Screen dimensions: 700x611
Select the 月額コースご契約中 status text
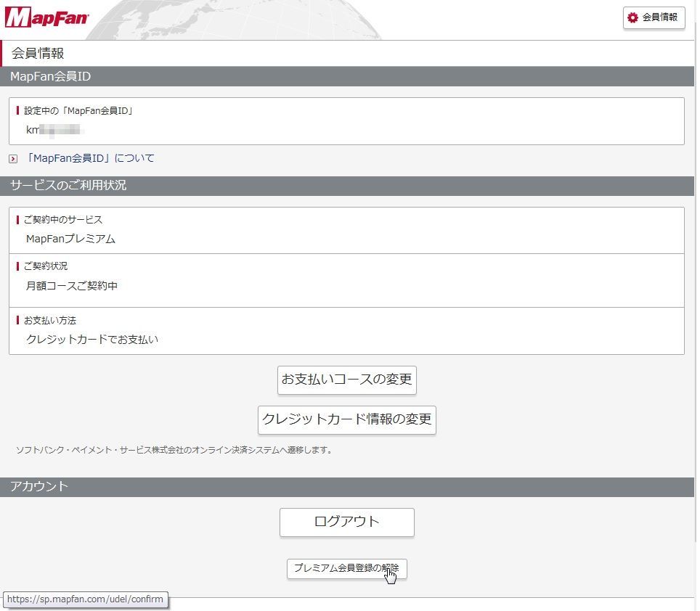point(72,286)
